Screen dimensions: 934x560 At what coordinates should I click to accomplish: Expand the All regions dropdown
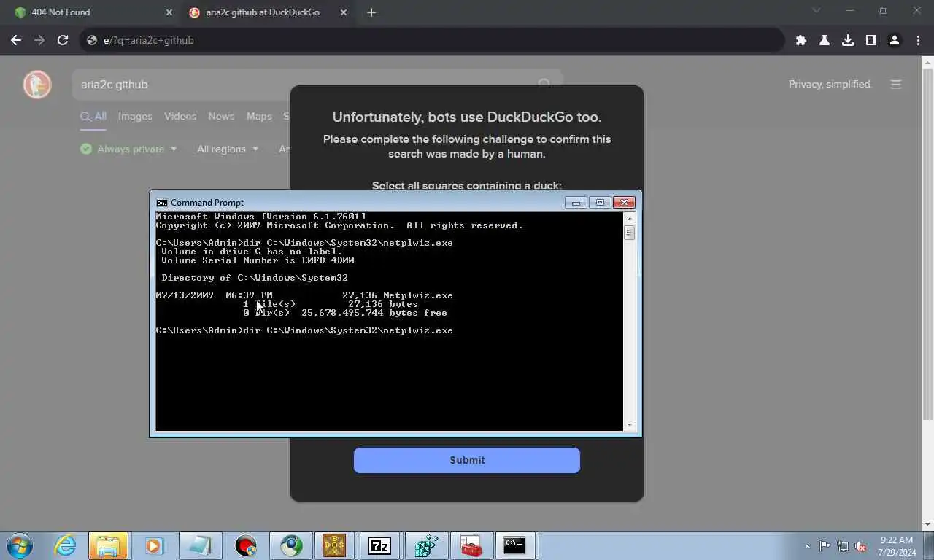point(228,149)
